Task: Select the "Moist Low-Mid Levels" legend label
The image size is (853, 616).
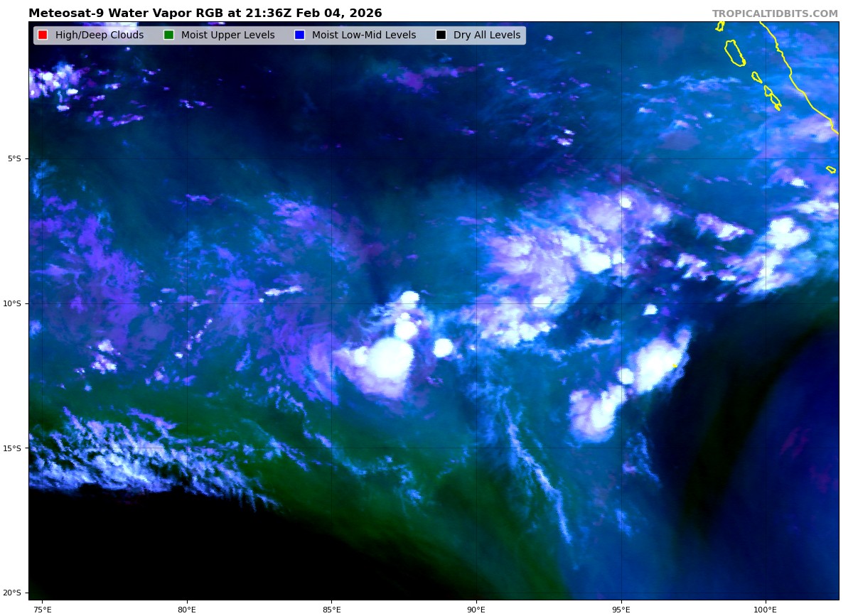Action: [x=363, y=36]
